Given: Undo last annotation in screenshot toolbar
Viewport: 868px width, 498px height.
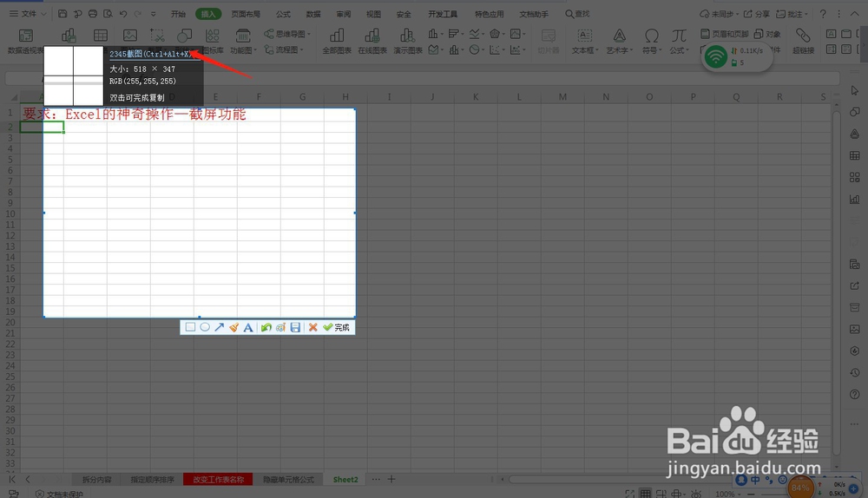Looking at the screenshot, I should [266, 327].
